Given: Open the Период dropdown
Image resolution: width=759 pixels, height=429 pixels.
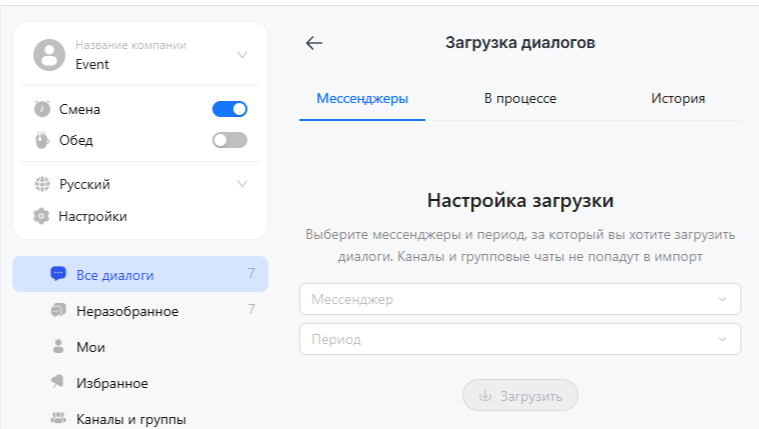Looking at the screenshot, I should 519,339.
